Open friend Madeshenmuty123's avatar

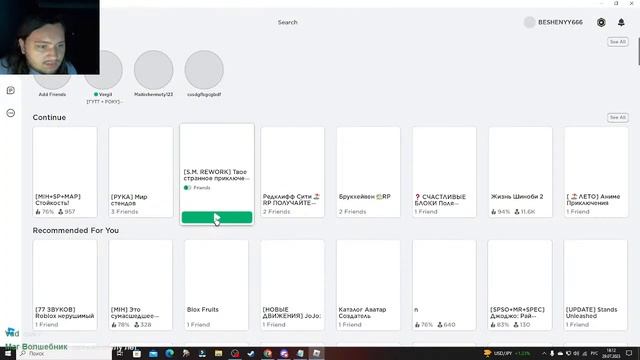153,70
